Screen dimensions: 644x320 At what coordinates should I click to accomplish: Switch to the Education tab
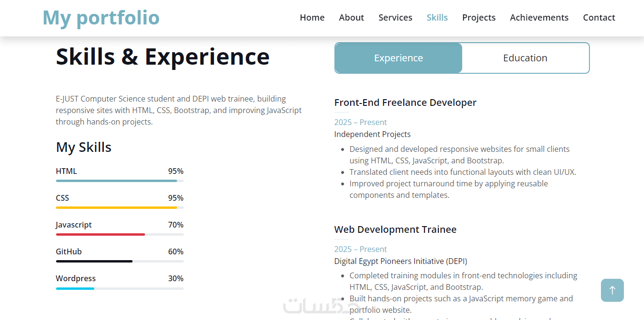[525, 58]
